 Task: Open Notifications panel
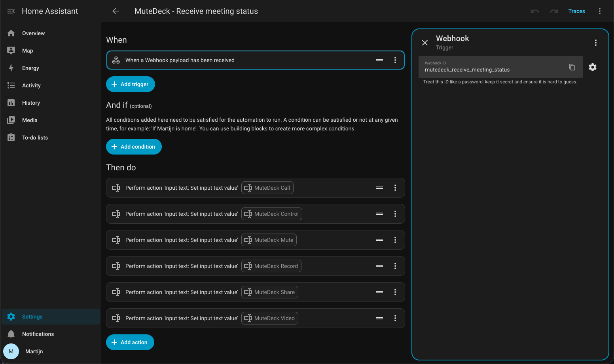(51, 334)
